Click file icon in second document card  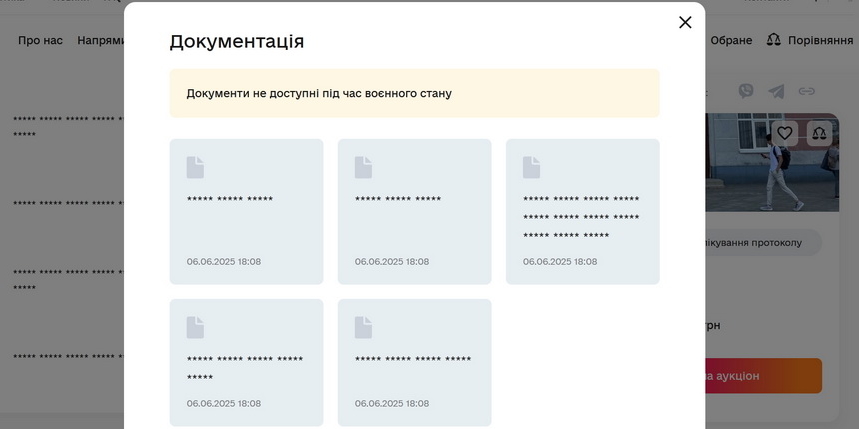[363, 168]
